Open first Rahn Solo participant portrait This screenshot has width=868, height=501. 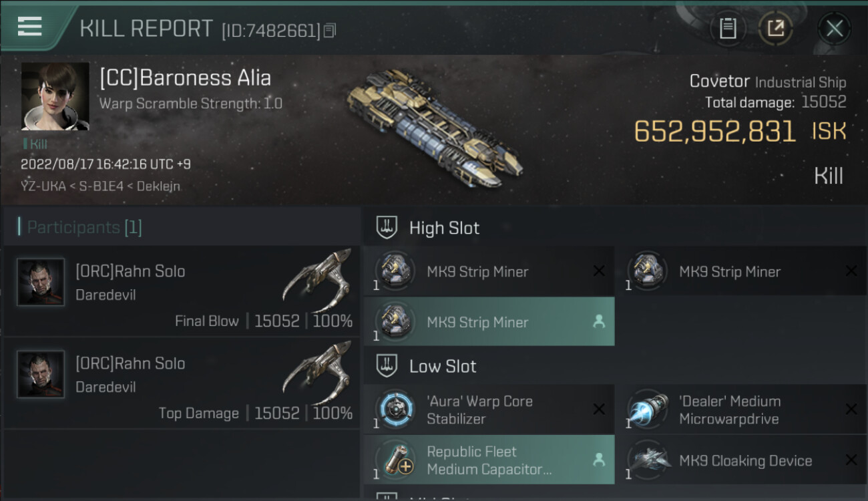click(x=41, y=282)
